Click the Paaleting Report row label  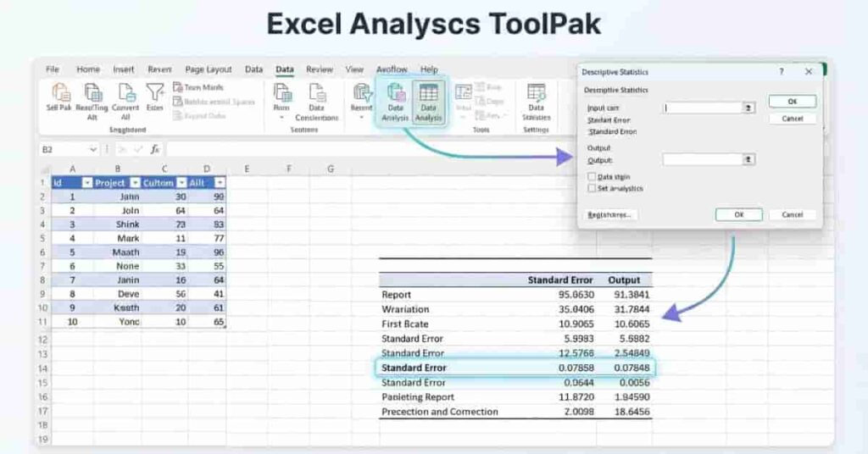click(x=417, y=397)
